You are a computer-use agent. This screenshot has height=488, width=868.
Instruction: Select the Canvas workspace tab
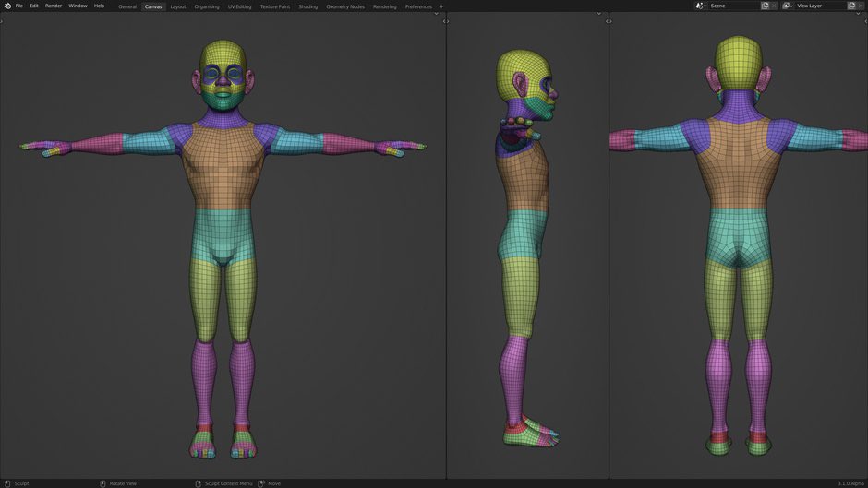(153, 6)
